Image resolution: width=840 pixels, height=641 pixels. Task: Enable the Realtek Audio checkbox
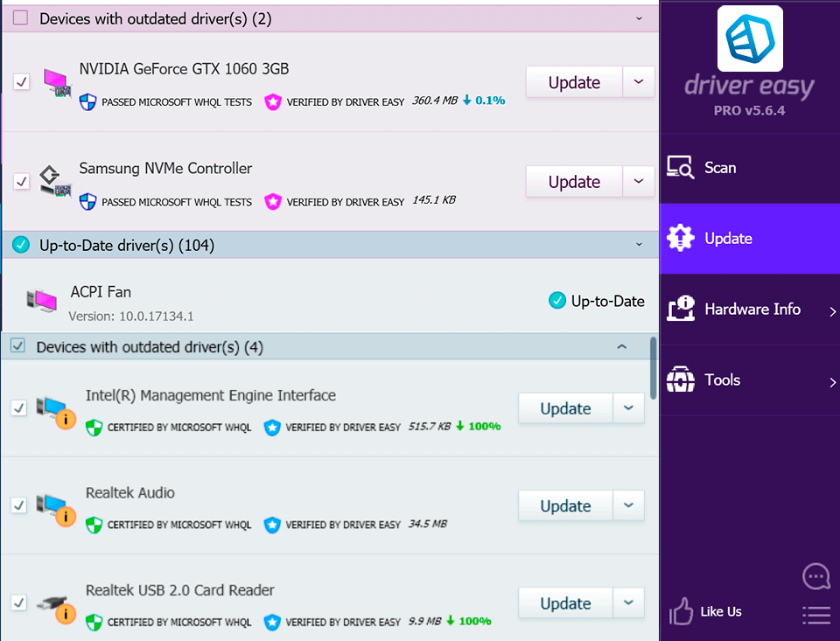pos(21,505)
